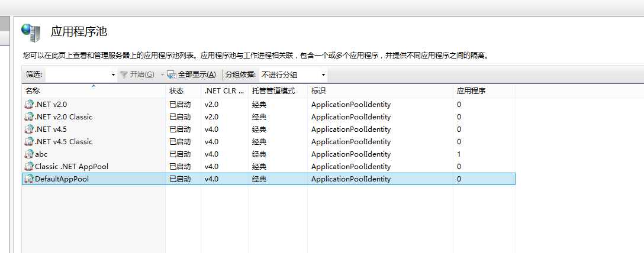Click application count 1 in abc row
Screen dimensions: 644x253
pos(459,154)
